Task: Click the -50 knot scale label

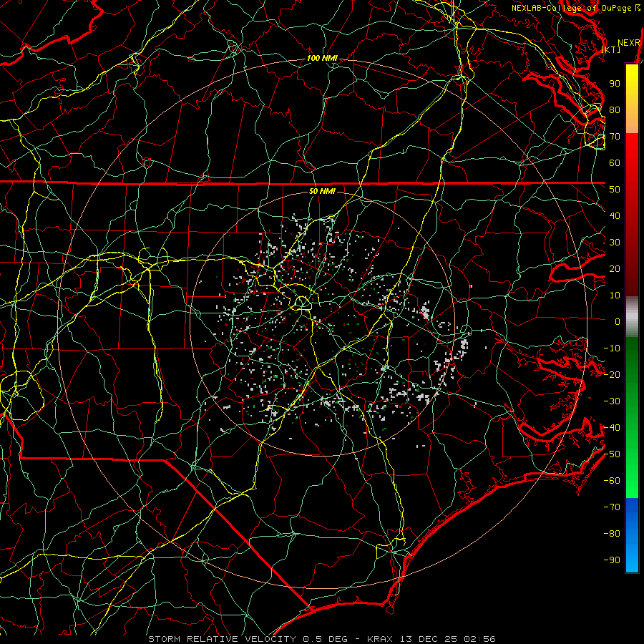Action: coord(612,454)
